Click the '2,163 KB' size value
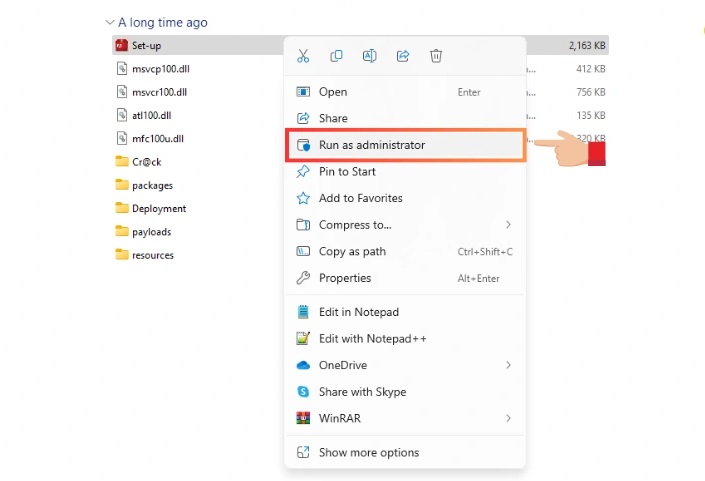Viewport: 705px width, 481px height. click(x=587, y=45)
